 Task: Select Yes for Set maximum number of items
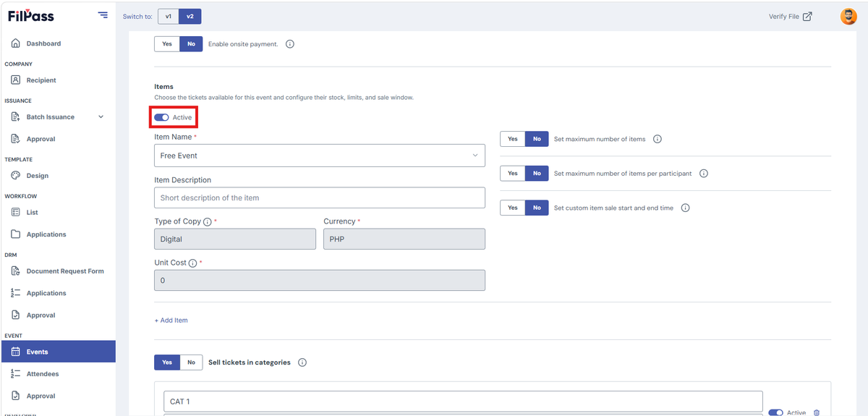coord(513,139)
